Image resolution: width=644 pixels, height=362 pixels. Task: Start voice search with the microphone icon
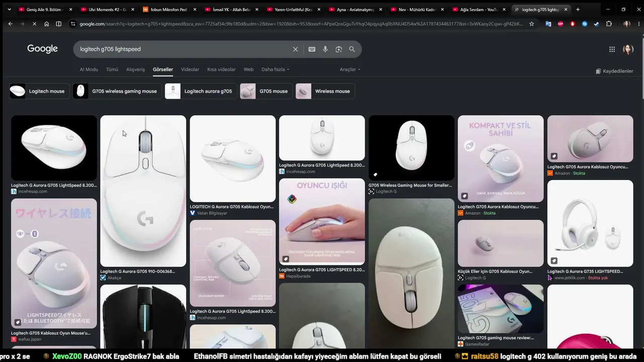click(326, 49)
